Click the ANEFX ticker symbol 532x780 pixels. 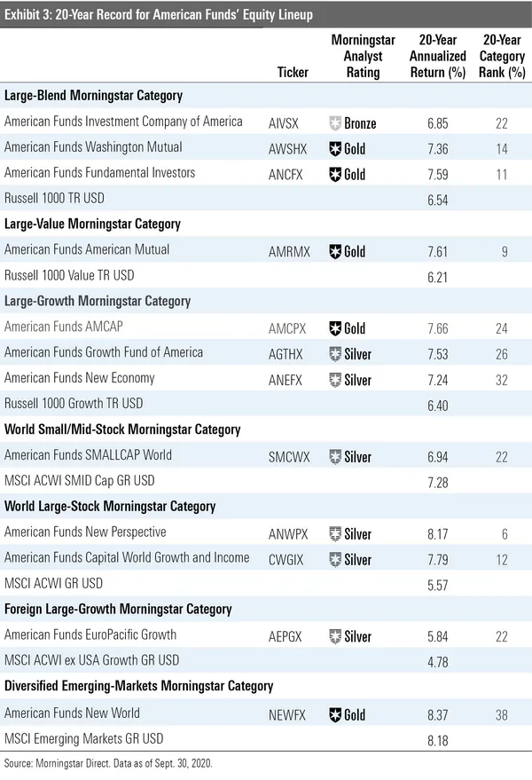tap(286, 380)
